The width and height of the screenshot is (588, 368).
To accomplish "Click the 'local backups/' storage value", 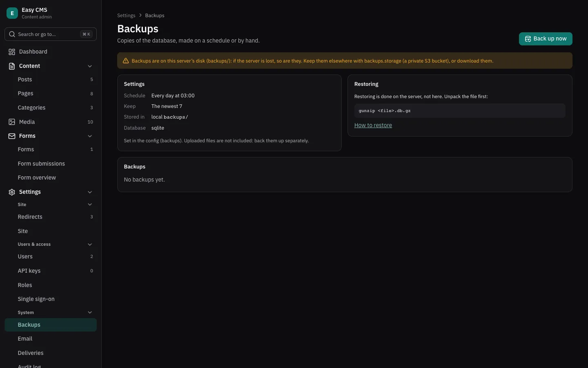I will [169, 117].
